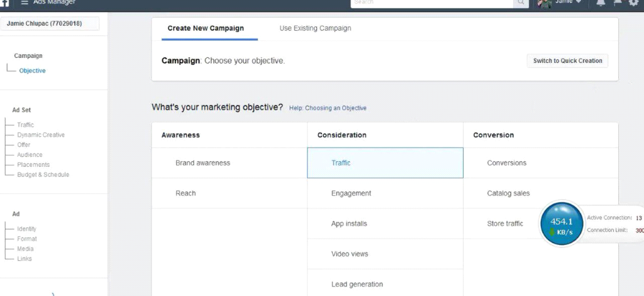
Task: Click the Facebook logo icon
Action: tap(5, 3)
